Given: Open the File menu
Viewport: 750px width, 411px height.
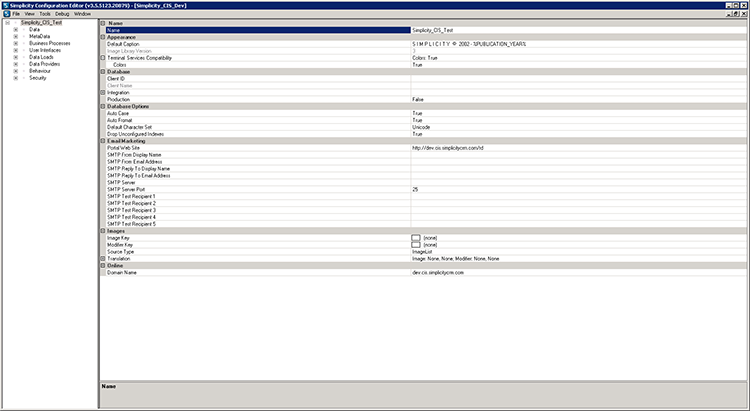Looking at the screenshot, I should click(x=16, y=14).
